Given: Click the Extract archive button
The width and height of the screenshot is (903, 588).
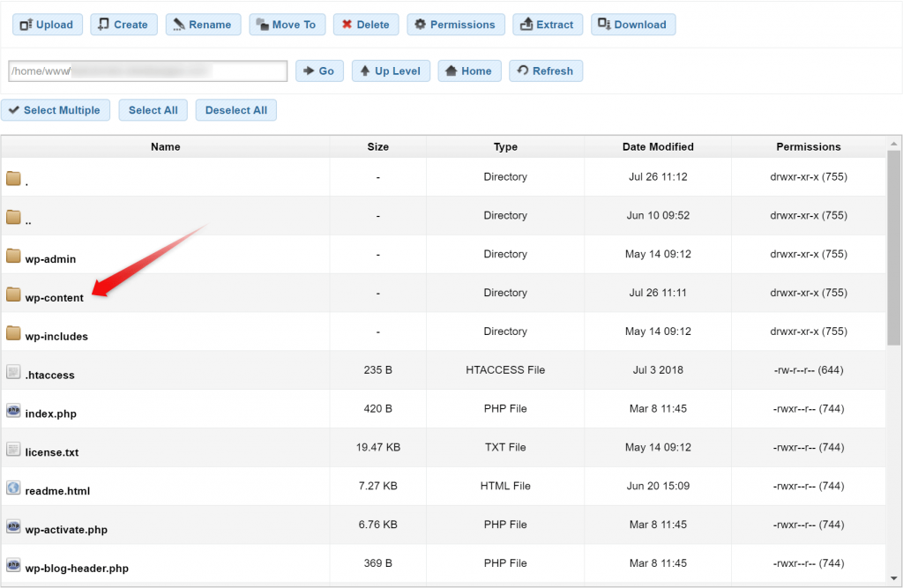Looking at the screenshot, I should [548, 25].
